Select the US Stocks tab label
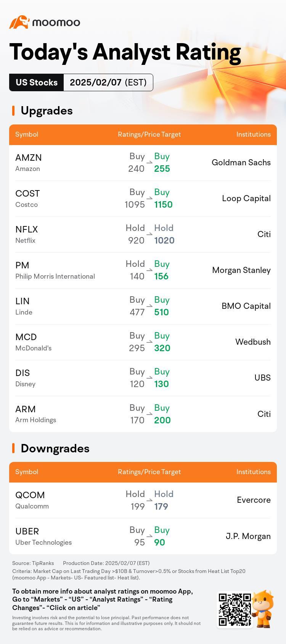This screenshot has width=286, height=644. tap(37, 82)
